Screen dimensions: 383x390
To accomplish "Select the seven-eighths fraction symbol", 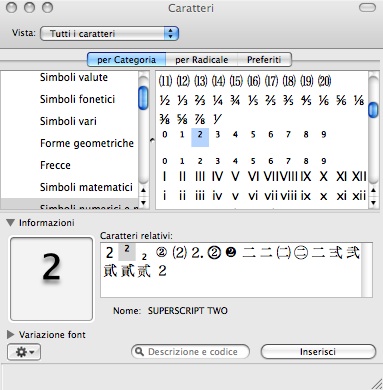I will (200, 119).
